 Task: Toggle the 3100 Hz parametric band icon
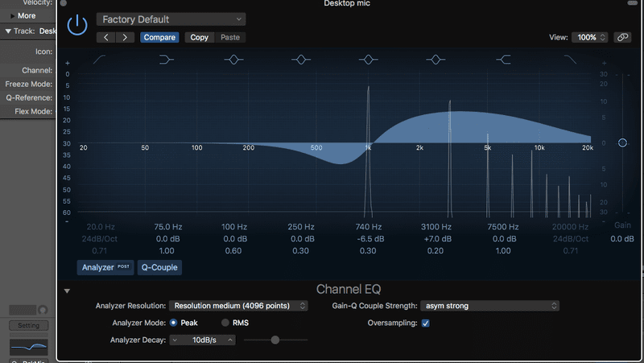[x=436, y=60]
